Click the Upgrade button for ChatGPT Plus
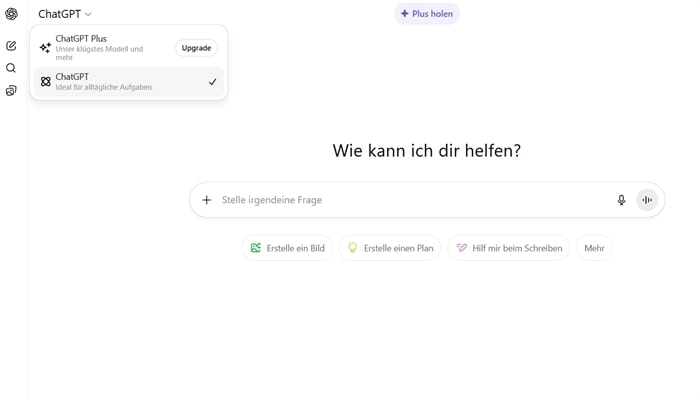 196,48
